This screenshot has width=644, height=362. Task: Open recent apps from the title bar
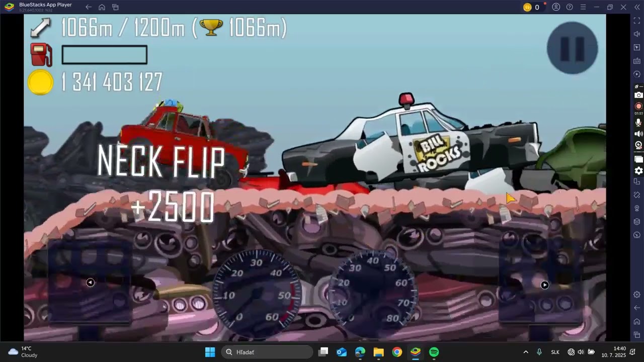115,7
